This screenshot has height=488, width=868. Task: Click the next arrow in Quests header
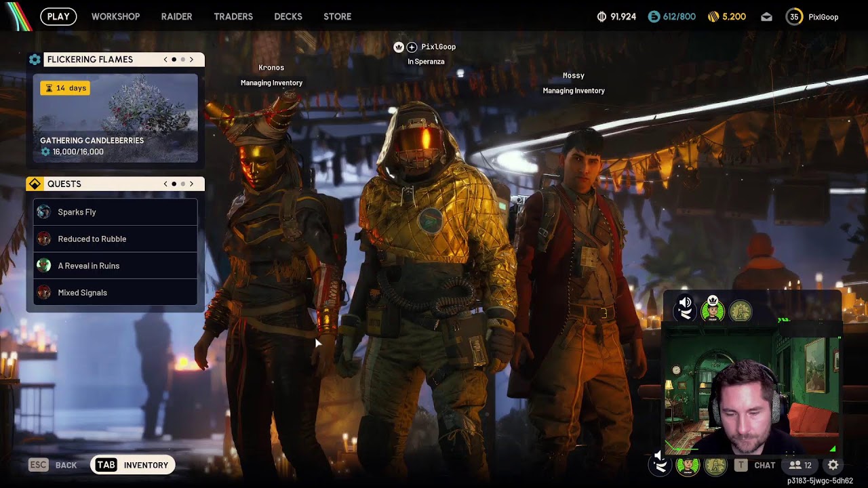point(192,184)
